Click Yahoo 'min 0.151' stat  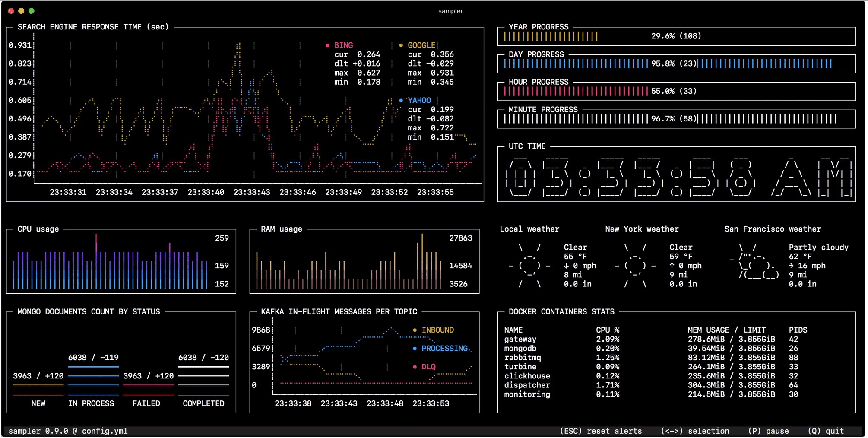[x=431, y=137]
